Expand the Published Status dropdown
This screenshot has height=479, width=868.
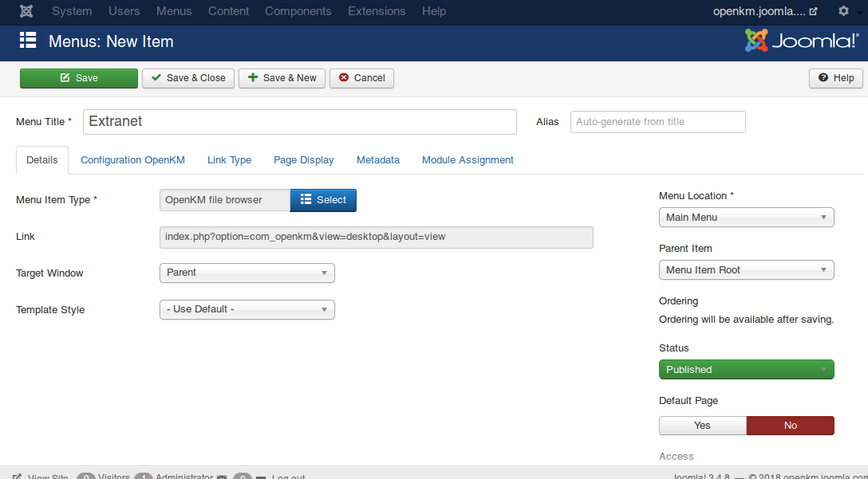pos(746,370)
